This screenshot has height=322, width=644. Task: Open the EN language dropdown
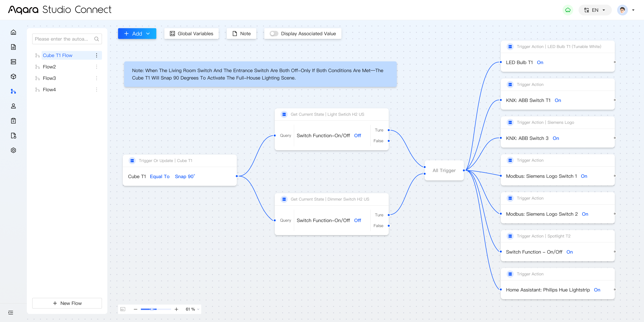[x=595, y=10]
